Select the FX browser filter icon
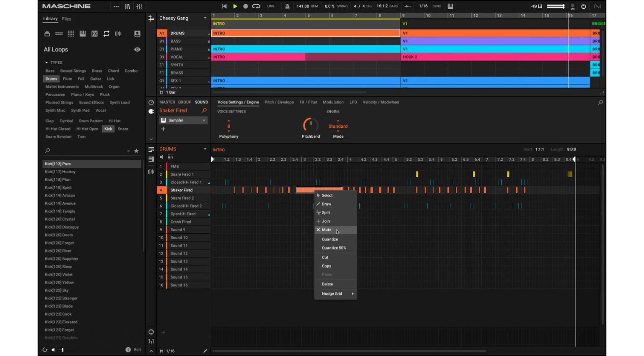 pos(94,34)
